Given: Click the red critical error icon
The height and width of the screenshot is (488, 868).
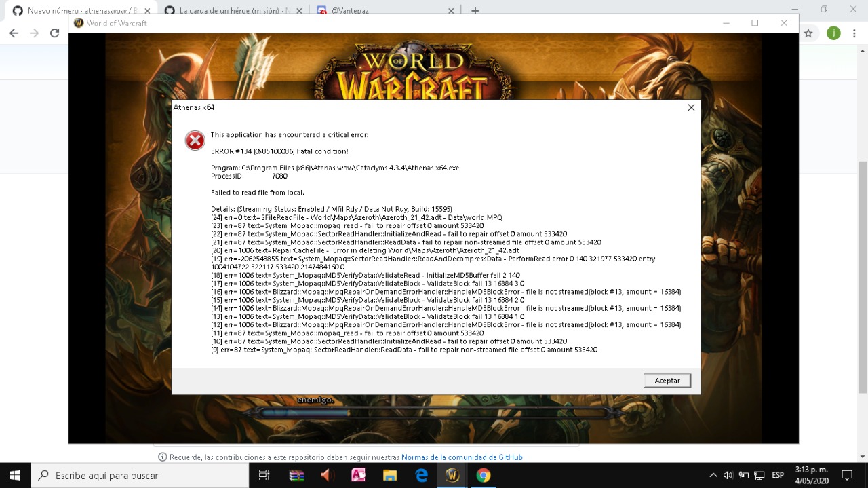Looking at the screenshot, I should pyautogui.click(x=195, y=140).
